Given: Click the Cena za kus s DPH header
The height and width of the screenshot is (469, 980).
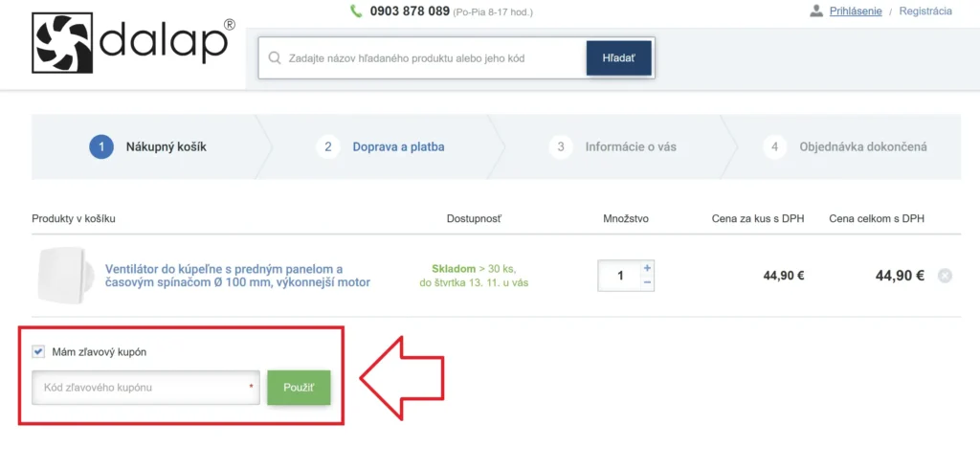Looking at the screenshot, I should tap(758, 219).
